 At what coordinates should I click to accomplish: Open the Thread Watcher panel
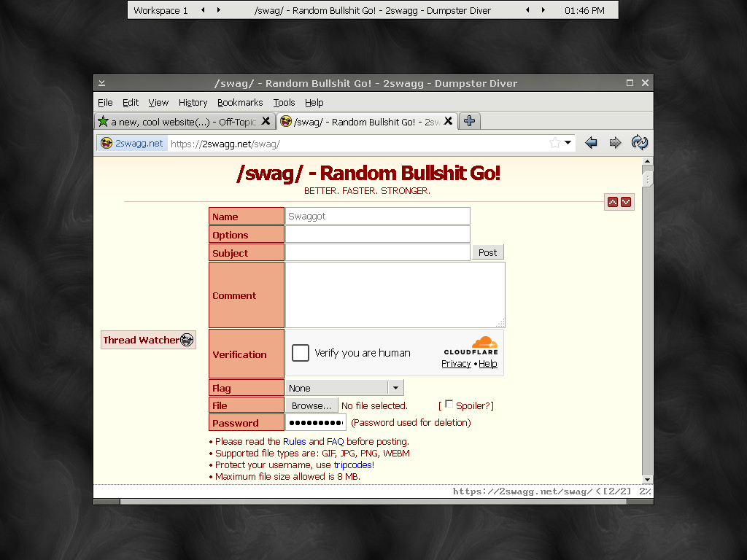tap(148, 340)
